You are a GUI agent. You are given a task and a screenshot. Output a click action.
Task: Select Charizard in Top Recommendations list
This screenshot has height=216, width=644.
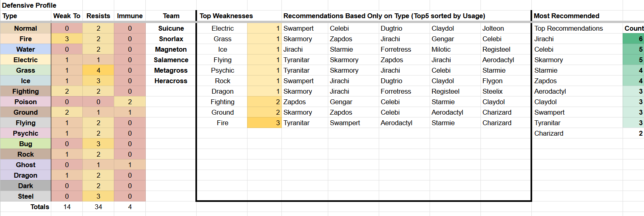(549, 133)
